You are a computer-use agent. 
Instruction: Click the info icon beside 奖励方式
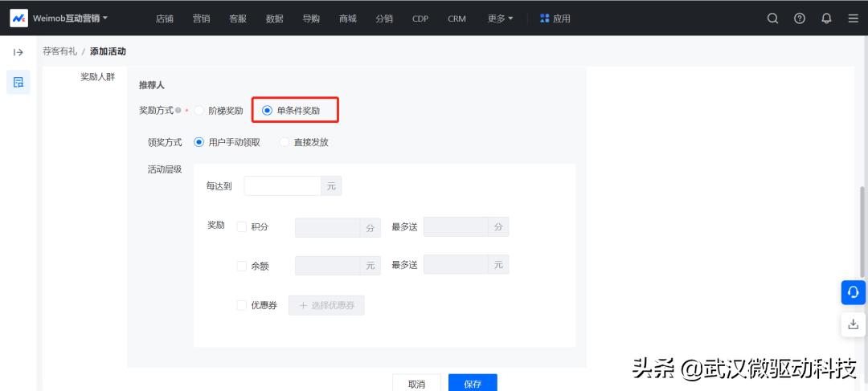tap(178, 111)
